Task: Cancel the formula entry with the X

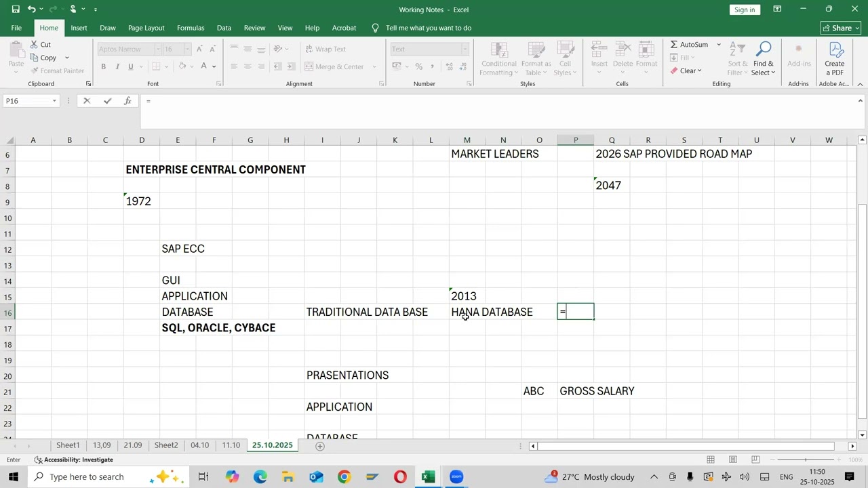Action: click(x=86, y=101)
